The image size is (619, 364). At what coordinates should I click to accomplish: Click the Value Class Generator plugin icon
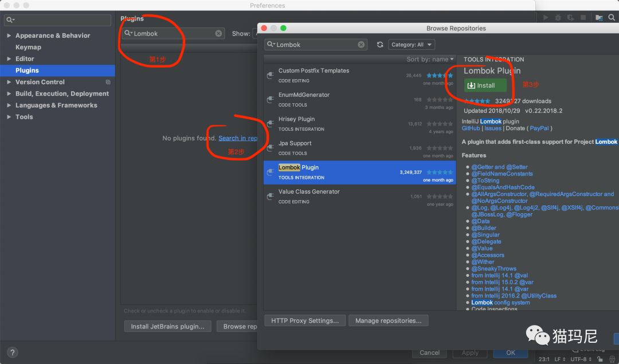pos(270,196)
